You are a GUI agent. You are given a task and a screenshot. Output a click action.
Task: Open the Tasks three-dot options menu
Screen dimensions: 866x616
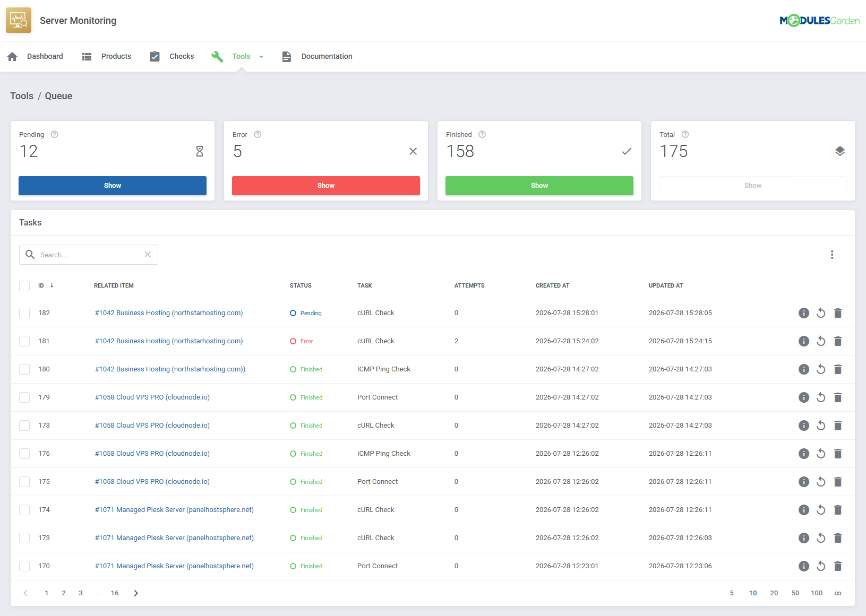[x=832, y=255]
